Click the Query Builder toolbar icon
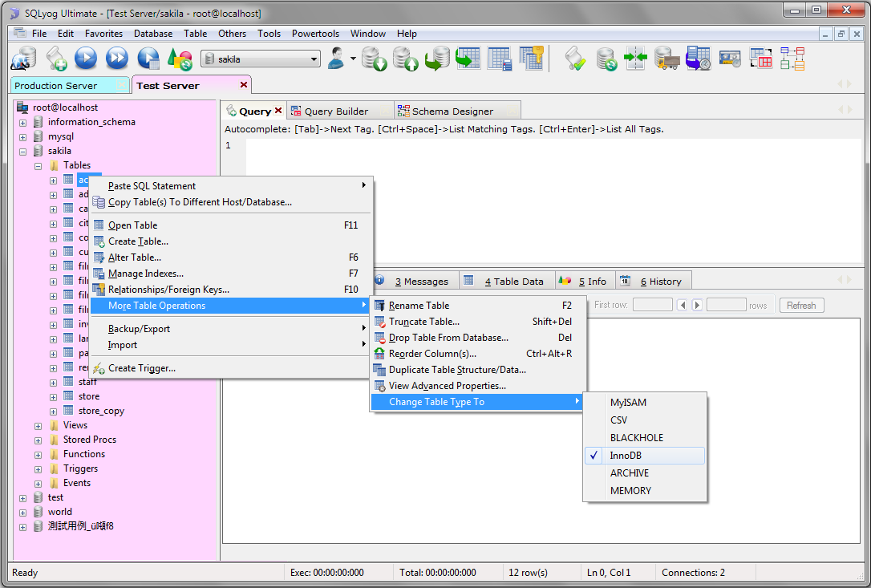 pyautogui.click(x=760, y=59)
